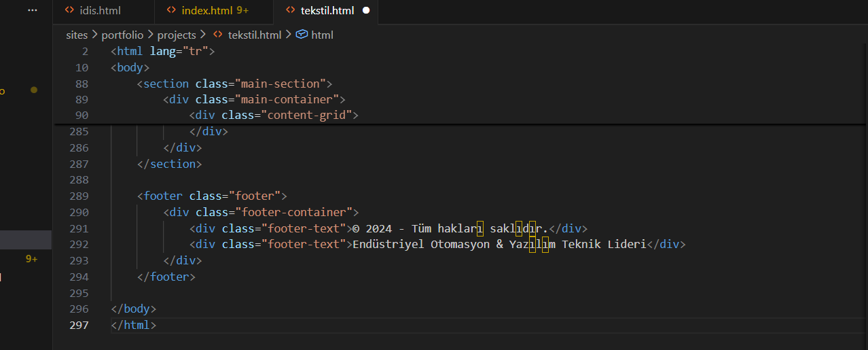Click the HTML file icon in the breadcrumb

click(218, 35)
